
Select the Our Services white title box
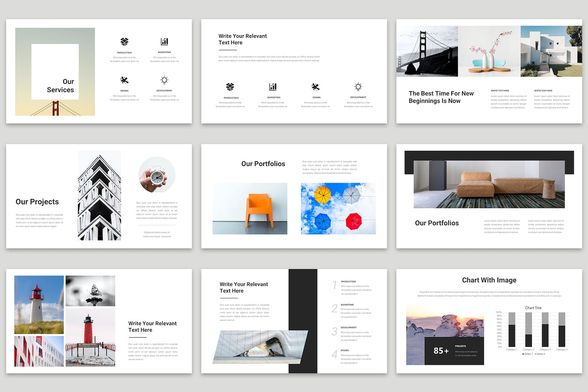(55, 72)
